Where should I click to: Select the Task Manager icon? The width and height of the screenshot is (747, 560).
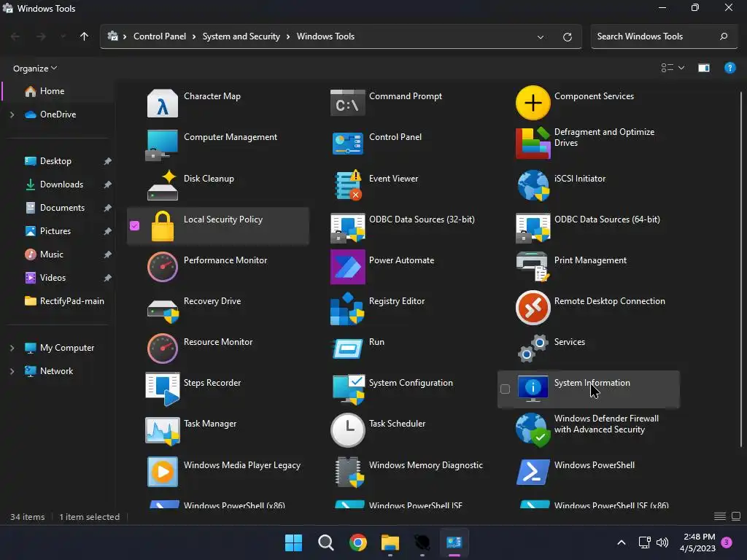pos(163,431)
